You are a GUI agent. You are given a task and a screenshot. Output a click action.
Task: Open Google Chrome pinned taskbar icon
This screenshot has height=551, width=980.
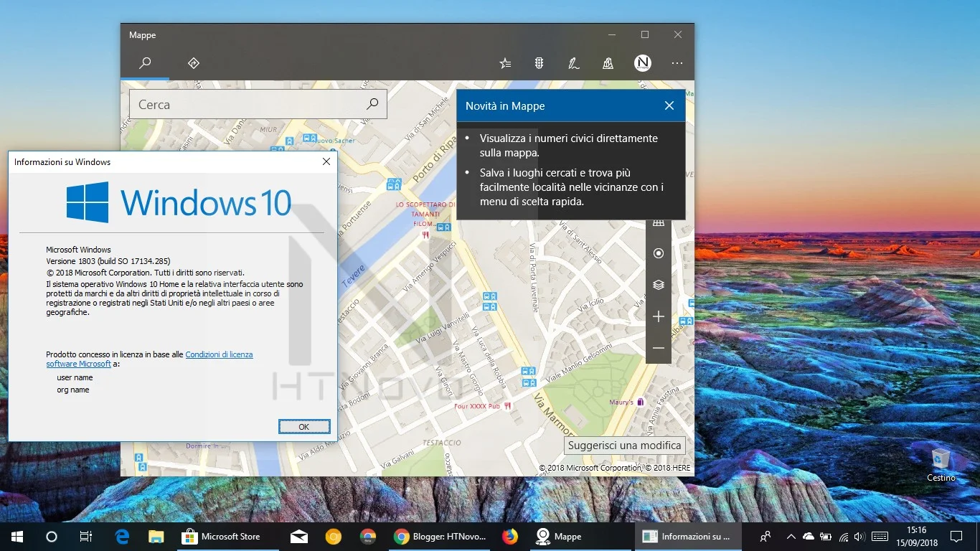[x=368, y=537]
